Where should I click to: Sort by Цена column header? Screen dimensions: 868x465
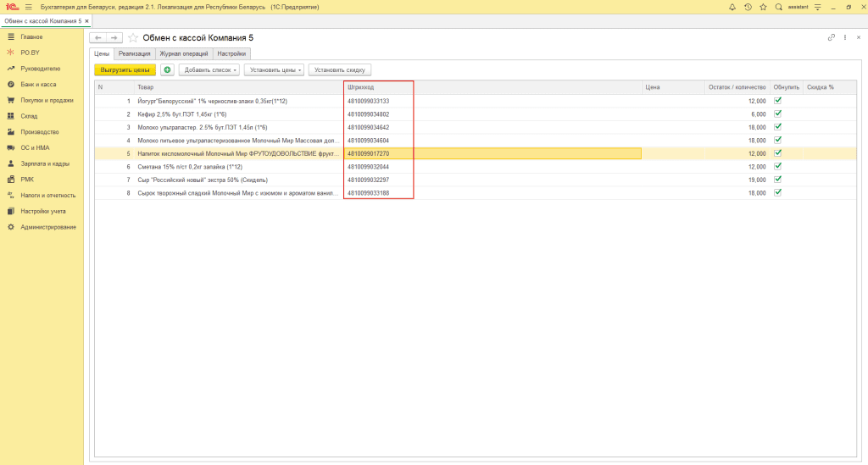click(672, 87)
